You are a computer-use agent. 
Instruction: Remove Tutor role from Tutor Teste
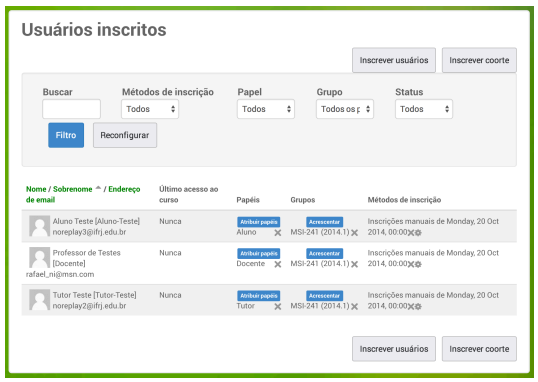(278, 306)
